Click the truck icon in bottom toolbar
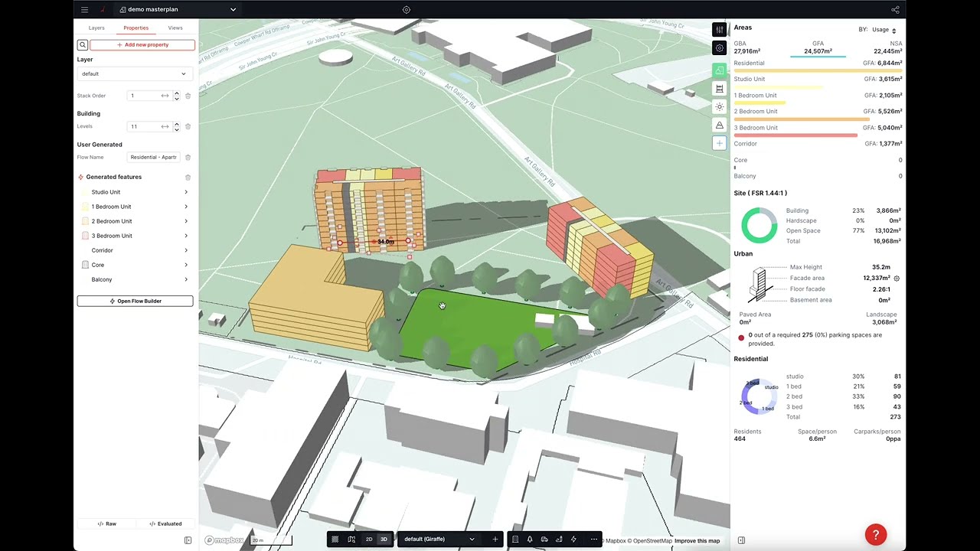This screenshot has height=551, width=980. [x=544, y=539]
